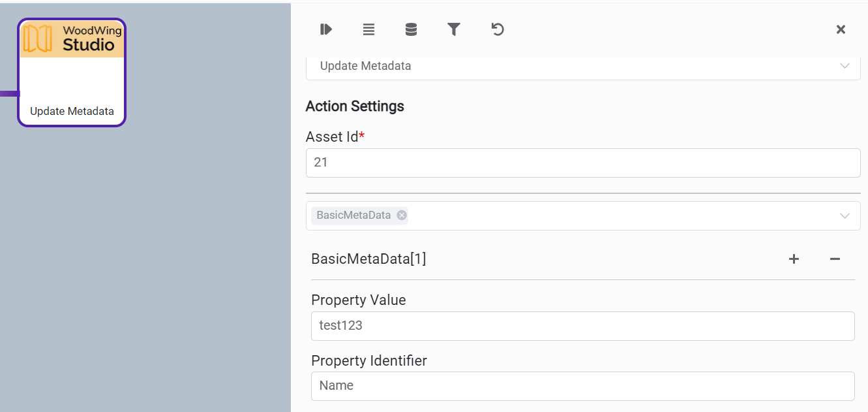Click the BasicMetaData chip text in selector
This screenshot has height=412, width=868.
pyautogui.click(x=353, y=215)
